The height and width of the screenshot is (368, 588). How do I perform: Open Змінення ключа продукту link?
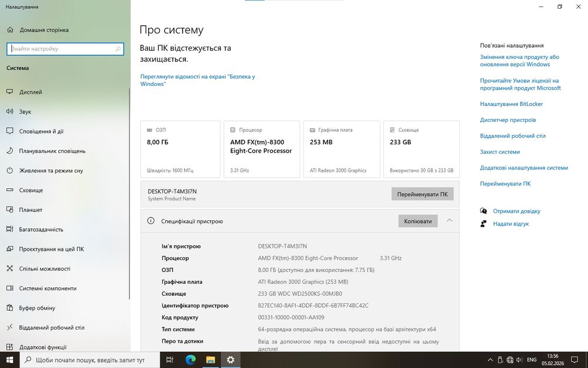tap(519, 61)
